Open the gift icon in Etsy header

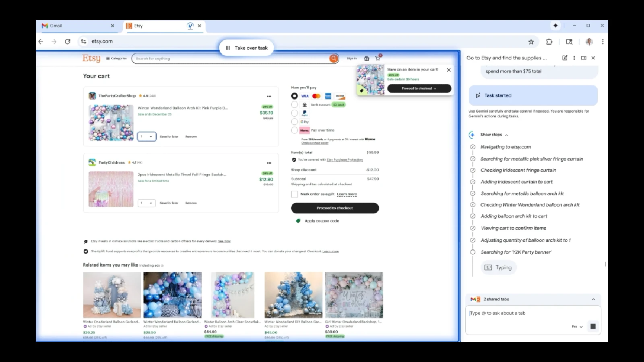[367, 59]
